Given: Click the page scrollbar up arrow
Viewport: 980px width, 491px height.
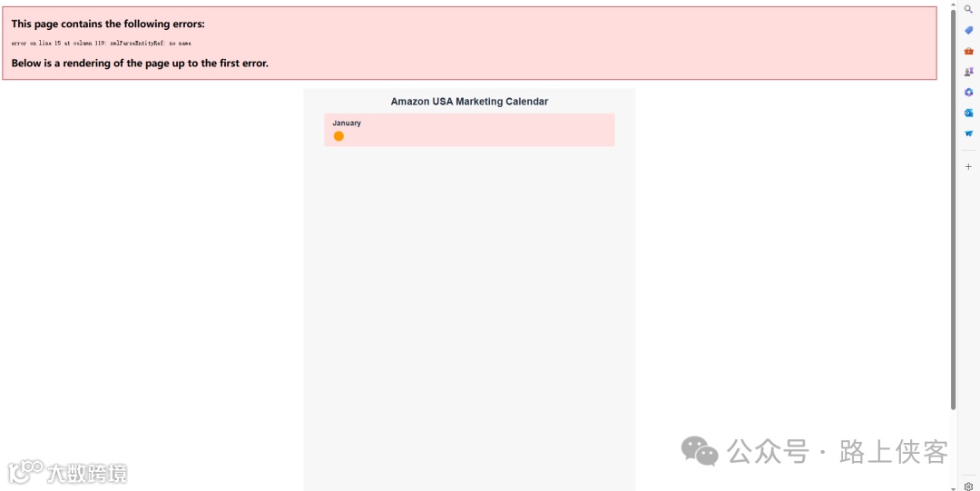Looking at the screenshot, I should point(953,5).
